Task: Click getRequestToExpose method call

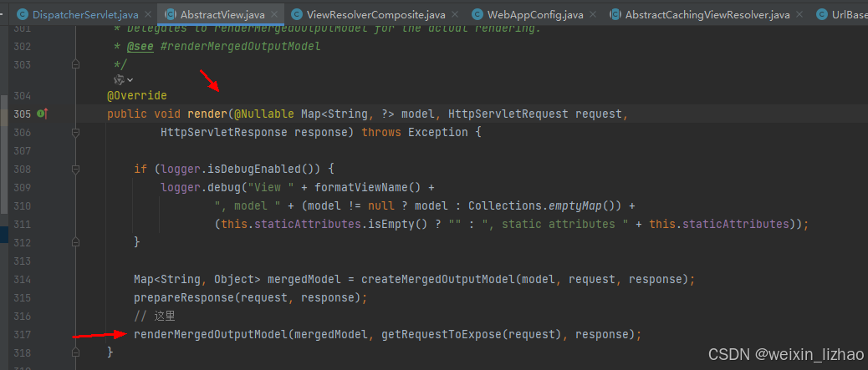Action: pyautogui.click(x=442, y=335)
